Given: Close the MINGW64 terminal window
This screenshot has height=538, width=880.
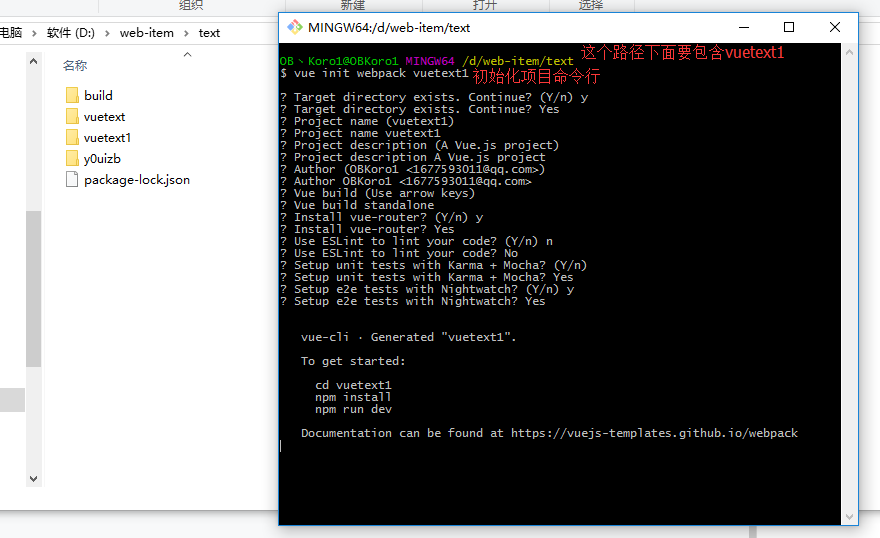Looking at the screenshot, I should coord(835,27).
